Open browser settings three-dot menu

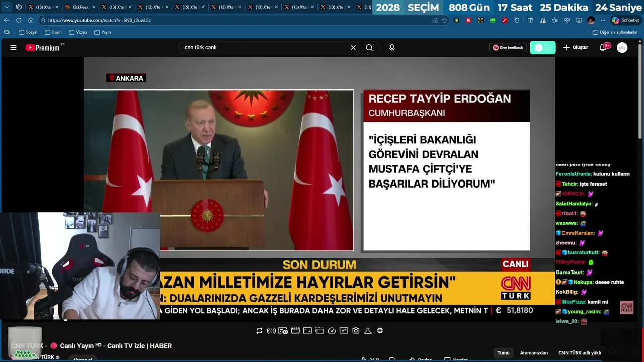[603, 20]
